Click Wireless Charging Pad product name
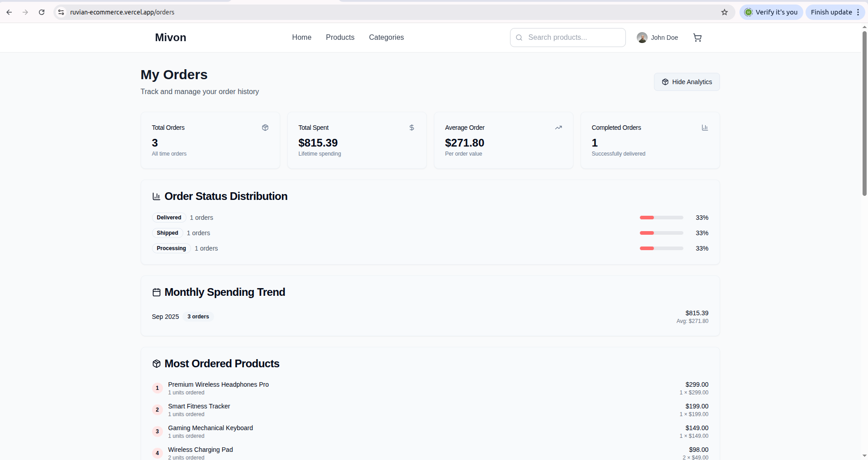 point(200,450)
